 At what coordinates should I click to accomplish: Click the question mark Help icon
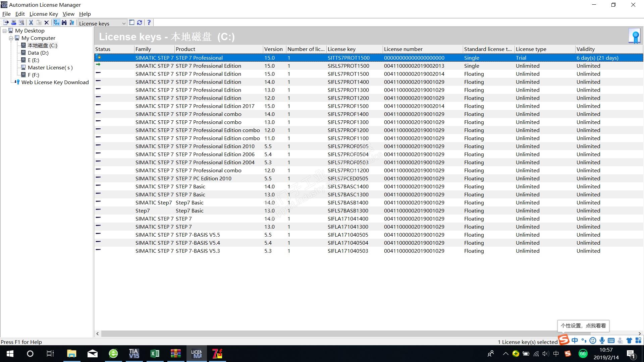click(x=149, y=22)
